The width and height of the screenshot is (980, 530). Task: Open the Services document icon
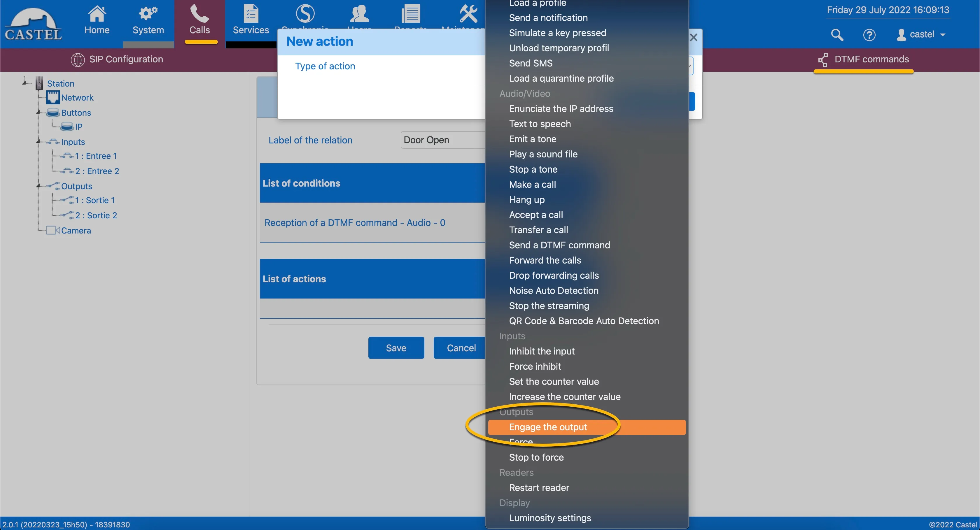click(251, 14)
